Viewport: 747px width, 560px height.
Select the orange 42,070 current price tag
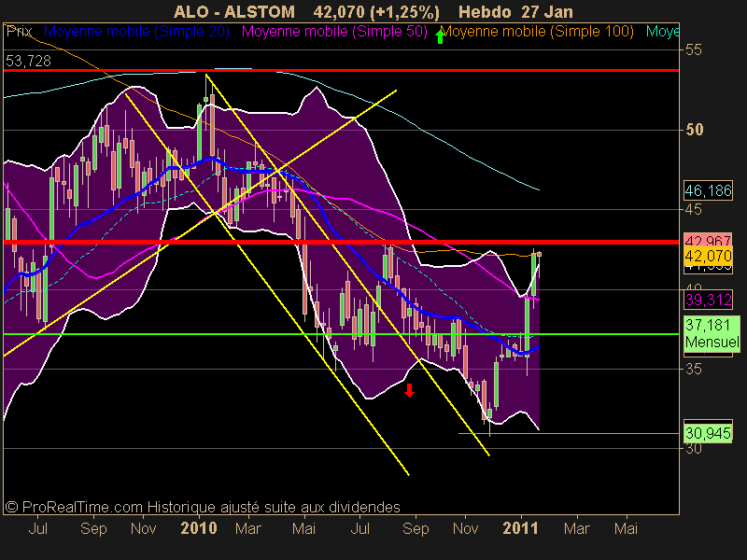pos(708,256)
